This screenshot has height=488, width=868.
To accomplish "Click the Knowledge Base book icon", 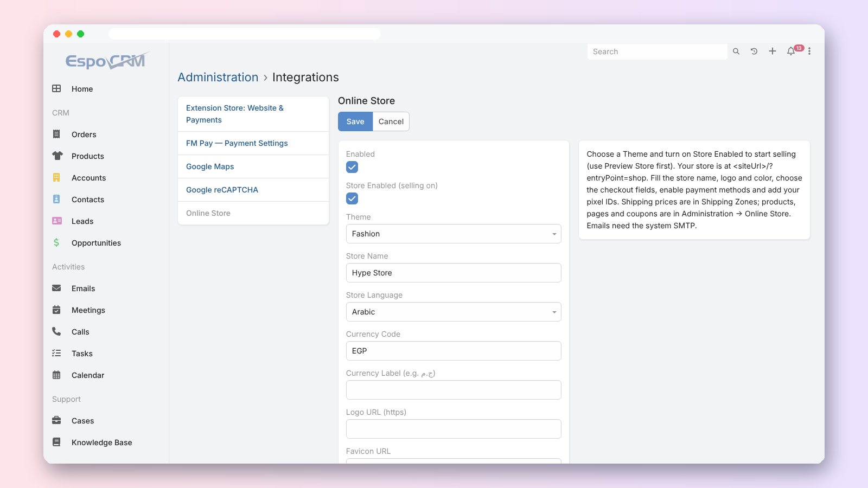I will click(x=56, y=442).
